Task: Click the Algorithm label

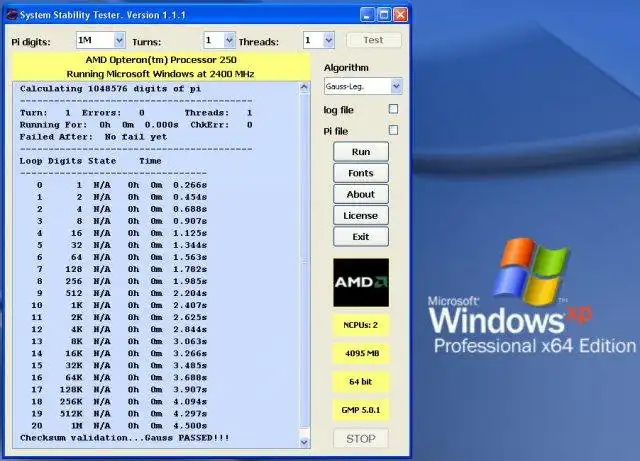Action: [346, 68]
